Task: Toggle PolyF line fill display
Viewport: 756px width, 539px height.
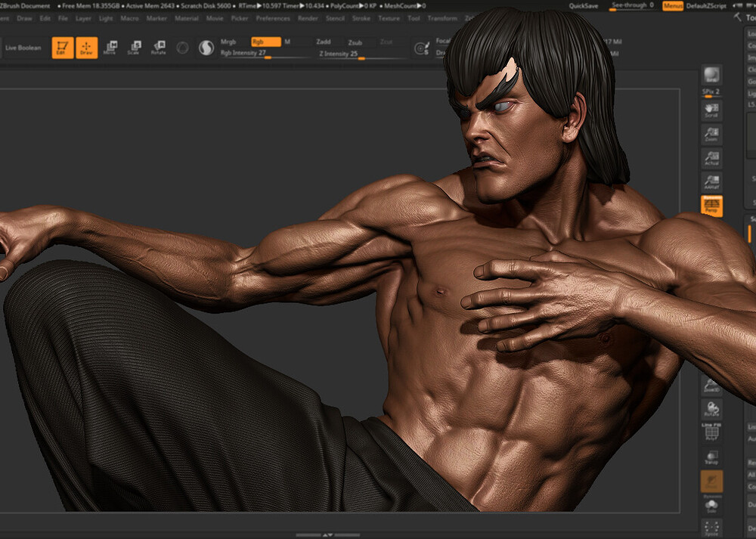Action: click(711, 432)
